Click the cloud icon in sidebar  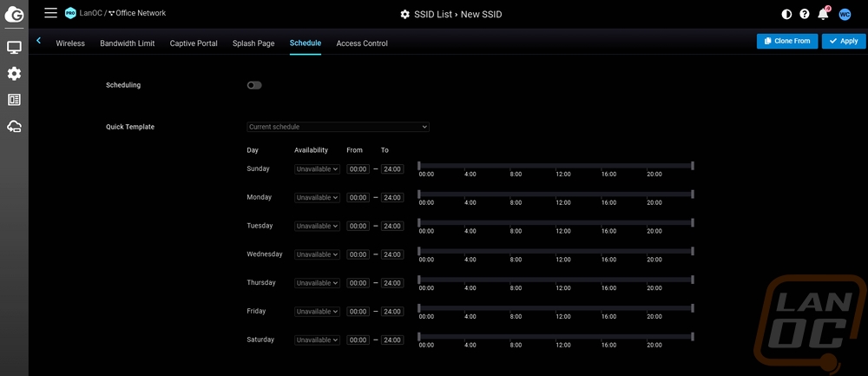pos(14,127)
